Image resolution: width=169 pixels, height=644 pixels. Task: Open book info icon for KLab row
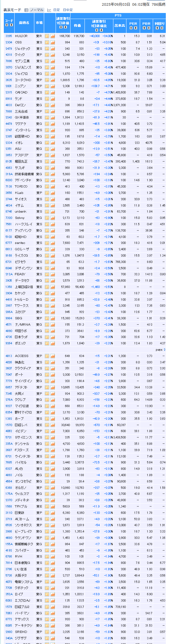[x=47, y=193]
